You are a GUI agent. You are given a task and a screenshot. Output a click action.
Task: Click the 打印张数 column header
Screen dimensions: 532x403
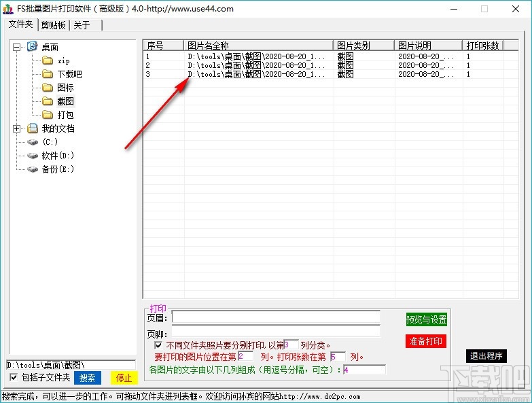coord(483,46)
